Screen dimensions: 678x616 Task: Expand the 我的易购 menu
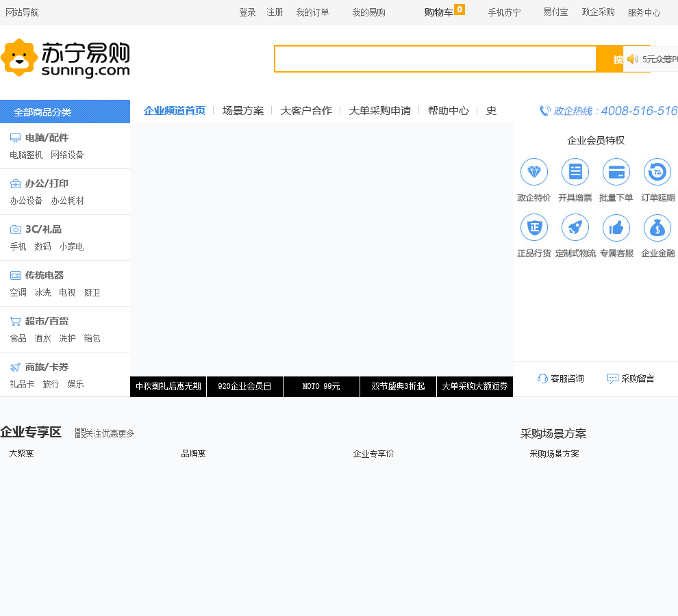369,12
